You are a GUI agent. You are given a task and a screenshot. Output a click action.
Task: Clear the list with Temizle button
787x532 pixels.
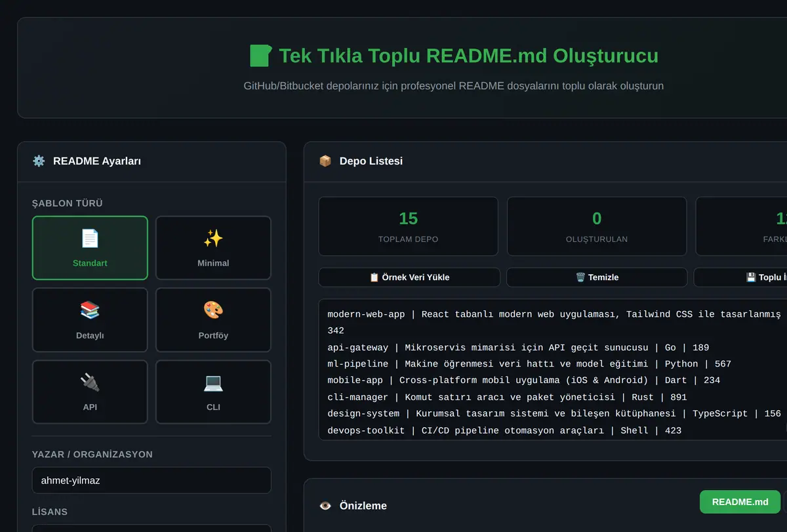pos(597,277)
